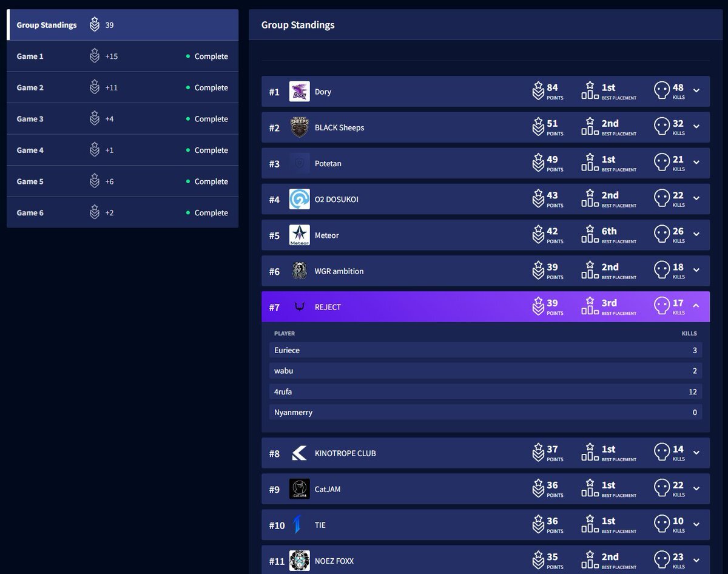Click the PLAYER column header in roster
The image size is (728, 574).
click(285, 334)
